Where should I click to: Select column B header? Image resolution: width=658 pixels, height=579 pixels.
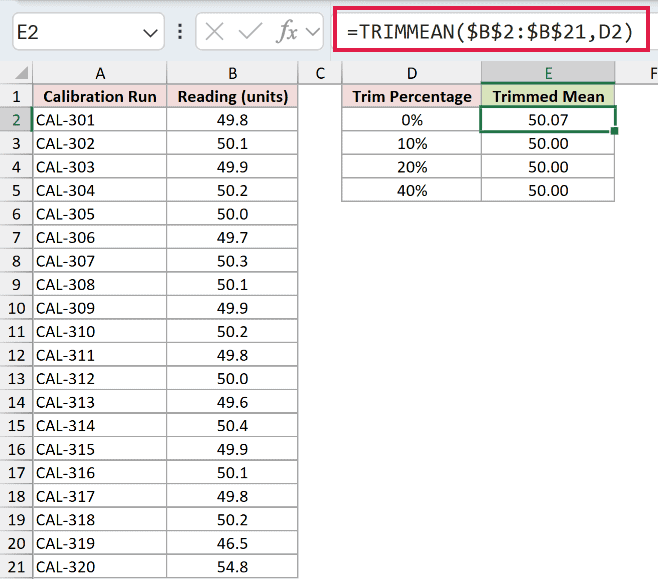point(232,73)
